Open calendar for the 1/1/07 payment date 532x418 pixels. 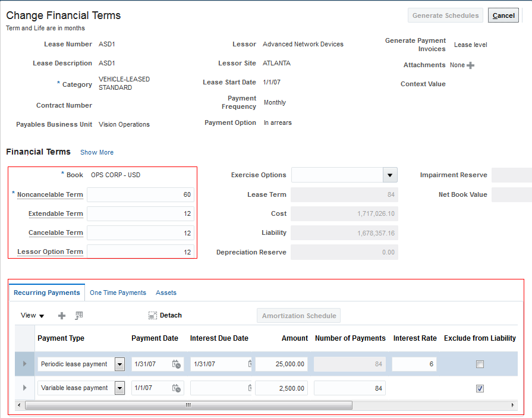pyautogui.click(x=177, y=388)
